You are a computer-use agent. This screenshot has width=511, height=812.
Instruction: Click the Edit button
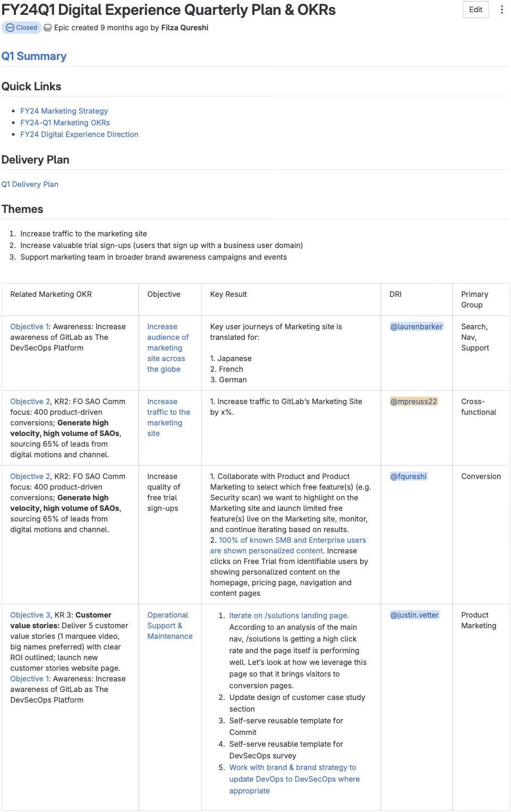point(475,10)
